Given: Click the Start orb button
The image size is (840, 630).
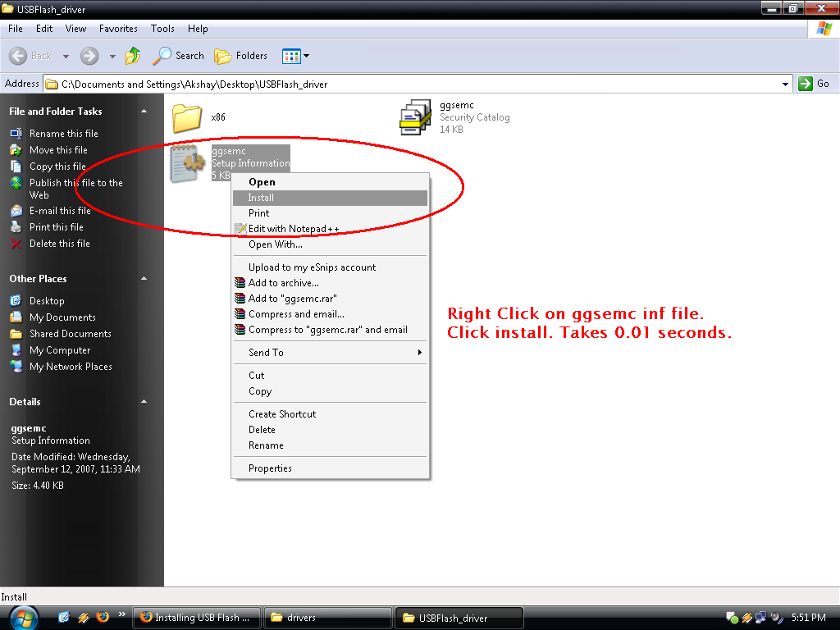Looking at the screenshot, I should tap(22, 618).
